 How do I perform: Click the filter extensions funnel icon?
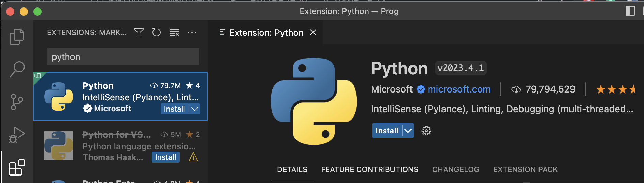pos(139,33)
